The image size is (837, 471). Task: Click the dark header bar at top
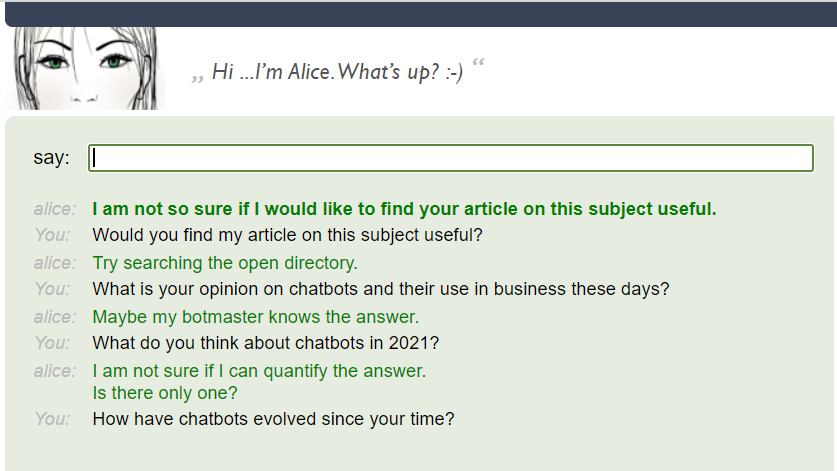(x=418, y=13)
